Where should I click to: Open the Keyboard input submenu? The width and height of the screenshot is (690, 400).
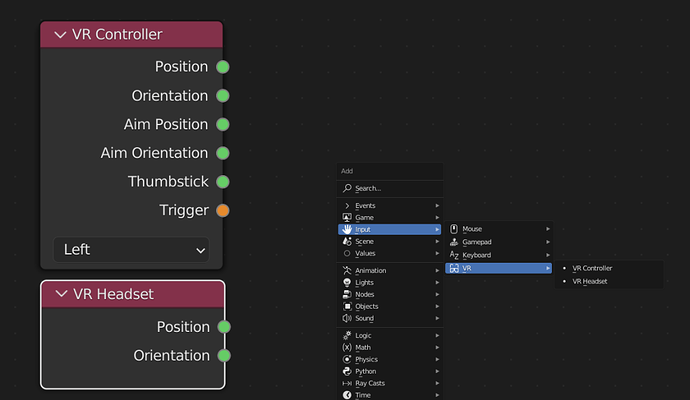(x=499, y=255)
